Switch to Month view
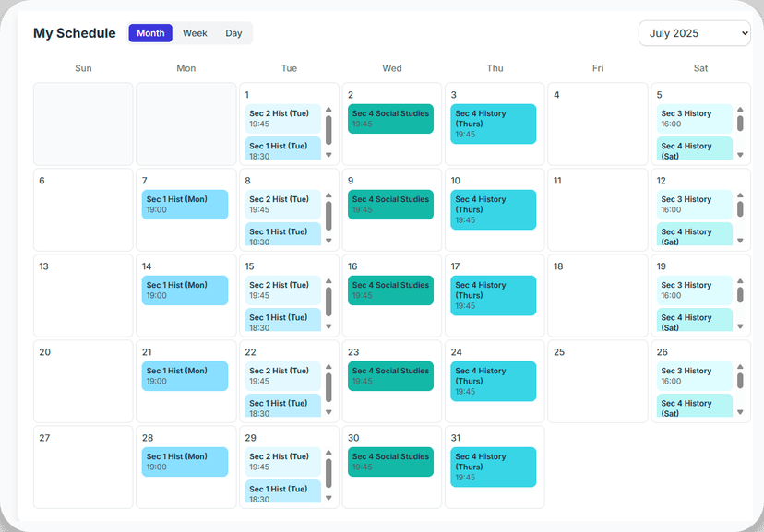The image size is (764, 532). [x=150, y=33]
